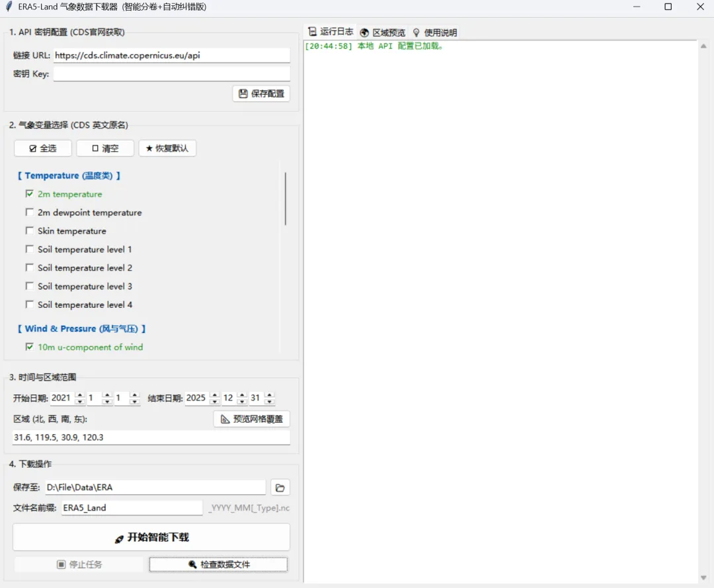The height and width of the screenshot is (588, 714).
Task: Click 预览网格覆盖 preview grid button
Action: click(x=252, y=419)
